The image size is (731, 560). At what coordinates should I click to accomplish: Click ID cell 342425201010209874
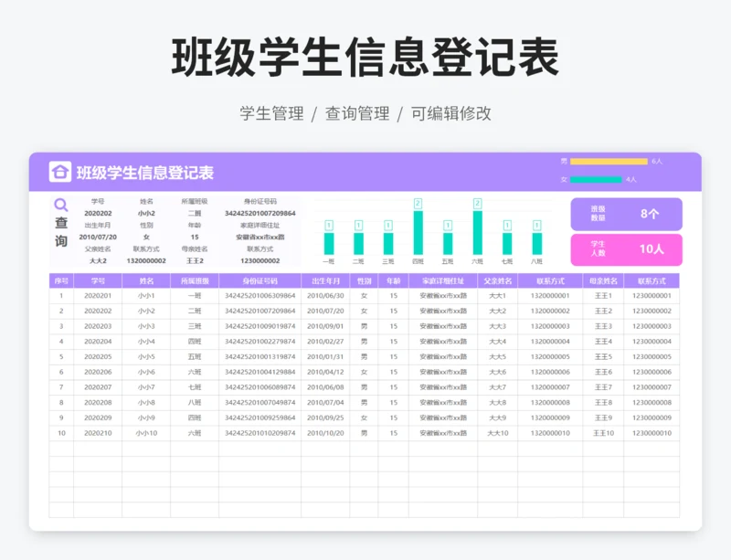(260, 433)
